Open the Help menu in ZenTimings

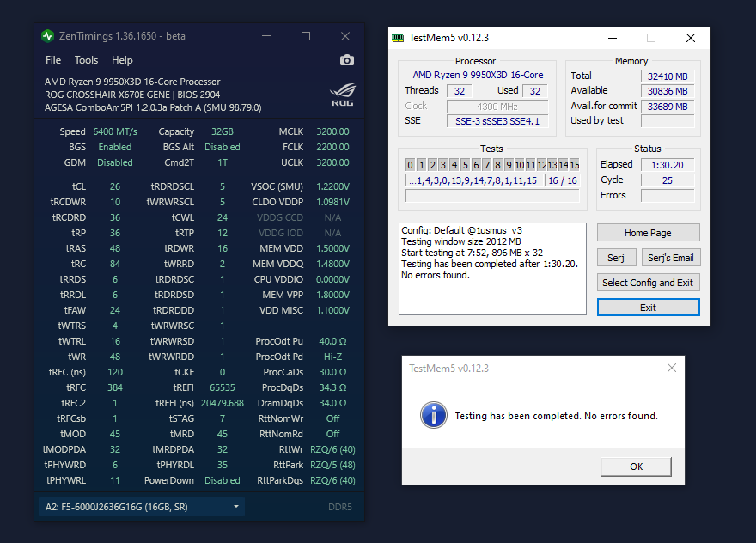[x=122, y=60]
